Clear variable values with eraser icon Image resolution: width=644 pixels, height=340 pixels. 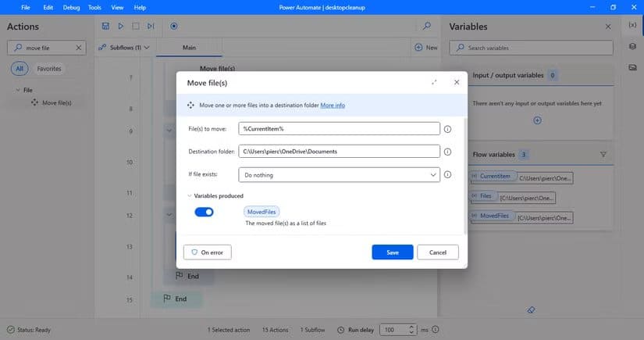(x=531, y=310)
